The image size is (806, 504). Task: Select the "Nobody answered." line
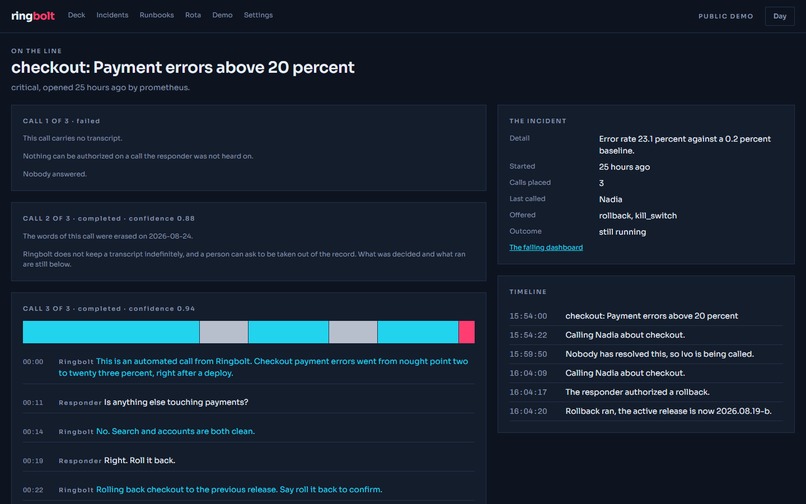pos(54,174)
